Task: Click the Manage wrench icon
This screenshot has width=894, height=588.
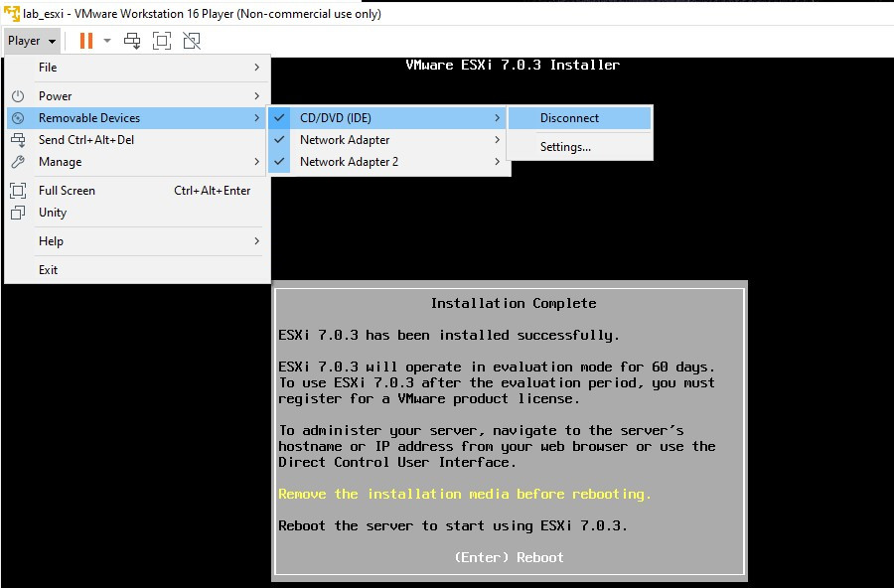Action: click(18, 162)
